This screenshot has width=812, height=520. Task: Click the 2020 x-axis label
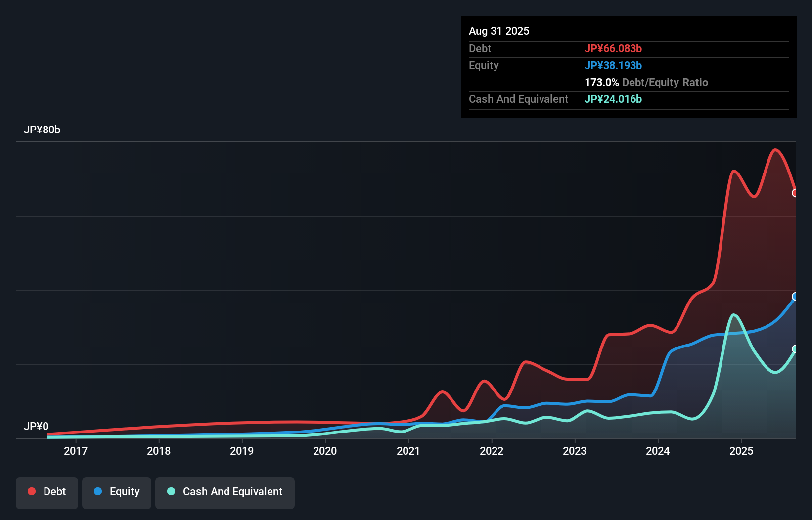pyautogui.click(x=325, y=451)
